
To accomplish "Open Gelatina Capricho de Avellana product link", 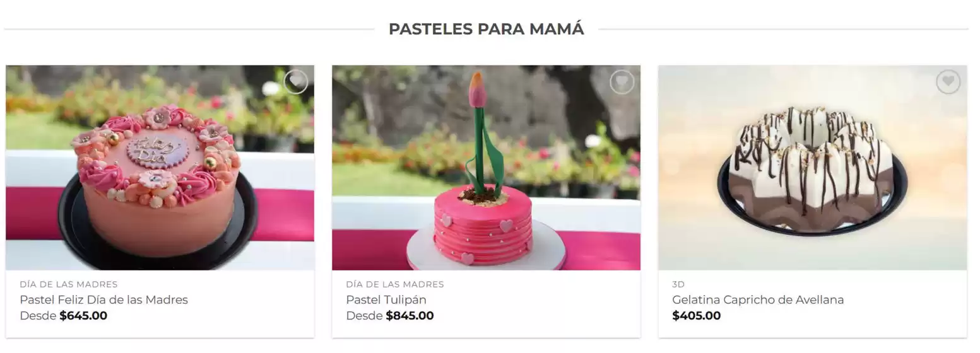I will [758, 300].
